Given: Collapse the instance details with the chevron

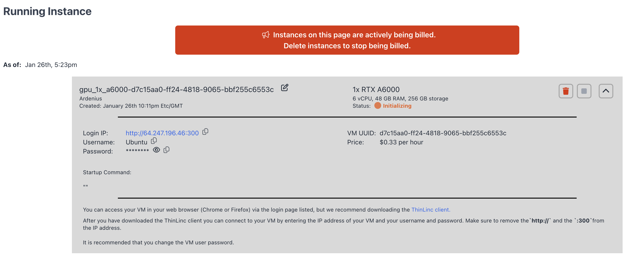Looking at the screenshot, I should click(x=606, y=91).
